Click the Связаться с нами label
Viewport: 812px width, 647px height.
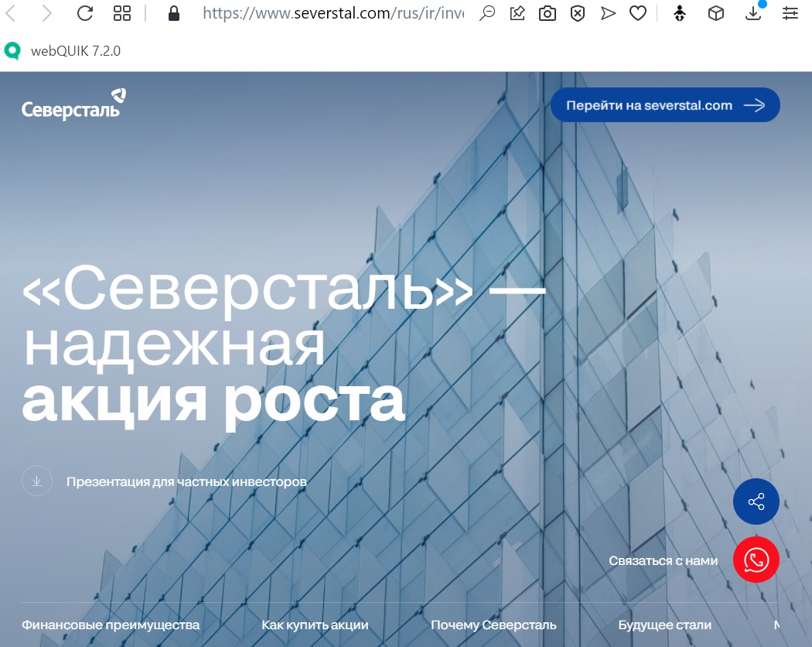(664, 560)
